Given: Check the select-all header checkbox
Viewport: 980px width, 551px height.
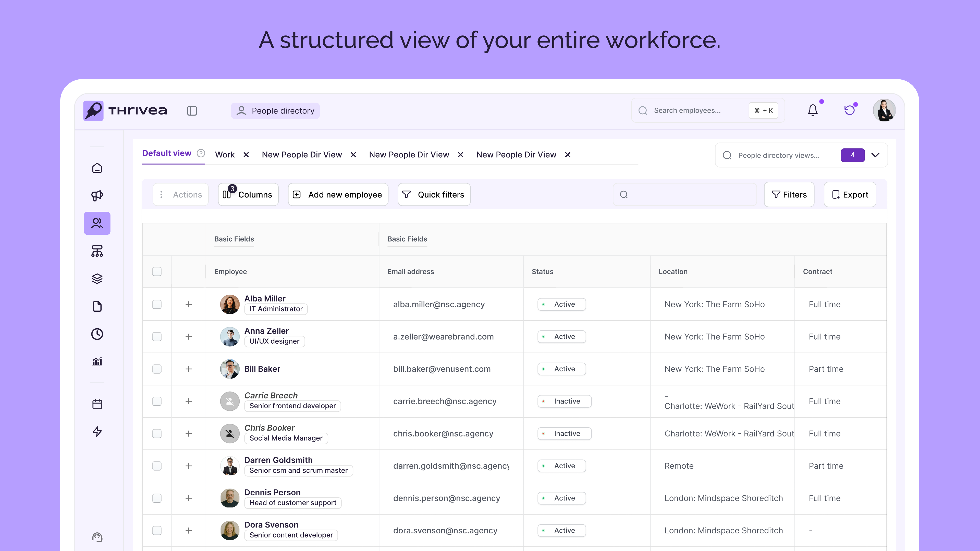Looking at the screenshot, I should (157, 271).
